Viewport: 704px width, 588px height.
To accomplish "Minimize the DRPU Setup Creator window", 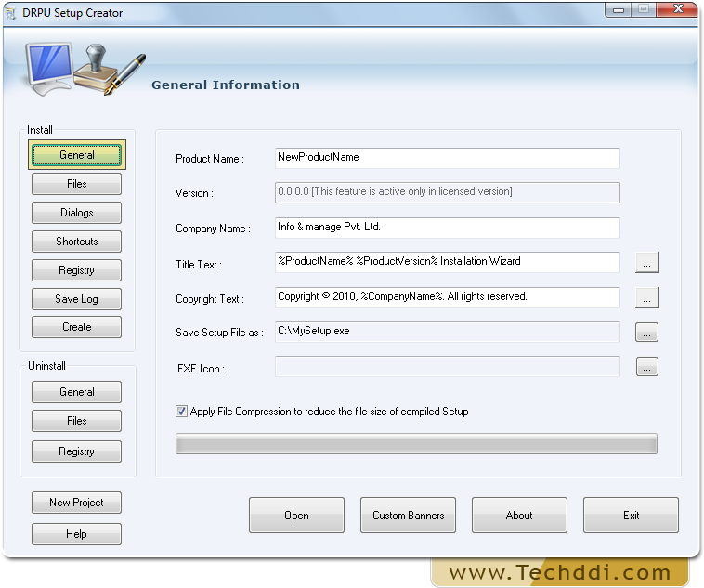I will [619, 10].
